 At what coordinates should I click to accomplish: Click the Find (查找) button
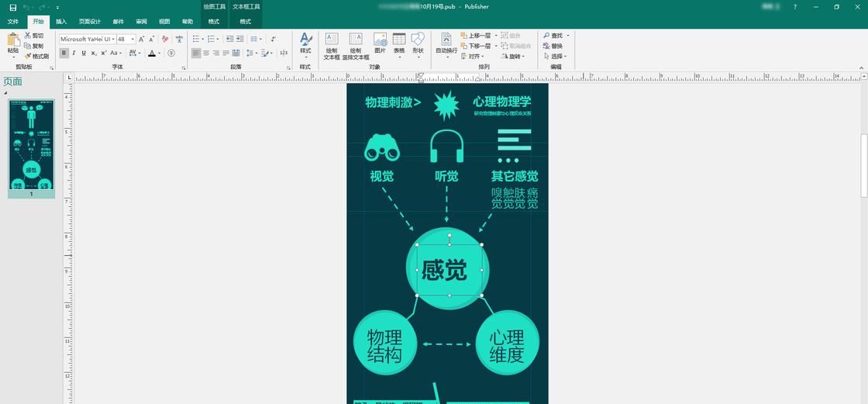(553, 36)
